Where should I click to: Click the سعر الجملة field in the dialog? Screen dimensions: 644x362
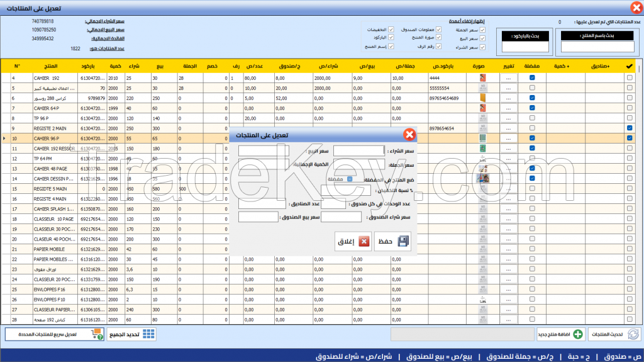(x=358, y=164)
